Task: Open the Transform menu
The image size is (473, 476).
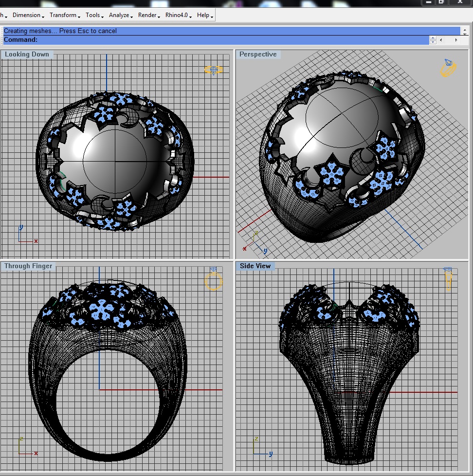Action: pos(65,15)
